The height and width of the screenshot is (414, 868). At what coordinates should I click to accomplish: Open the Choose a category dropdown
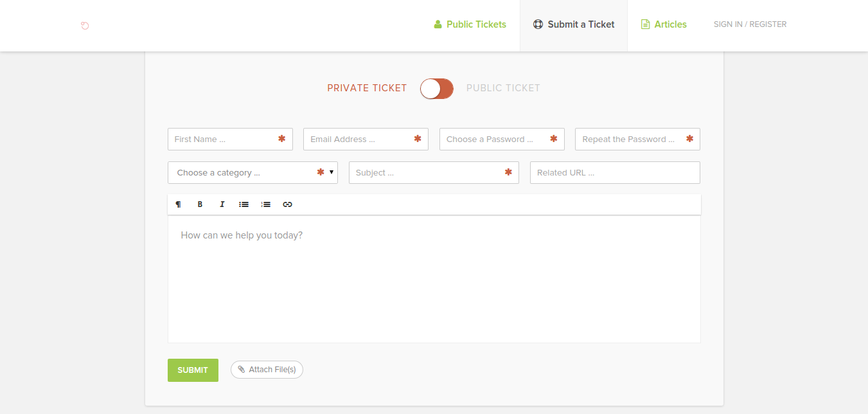[x=252, y=172]
